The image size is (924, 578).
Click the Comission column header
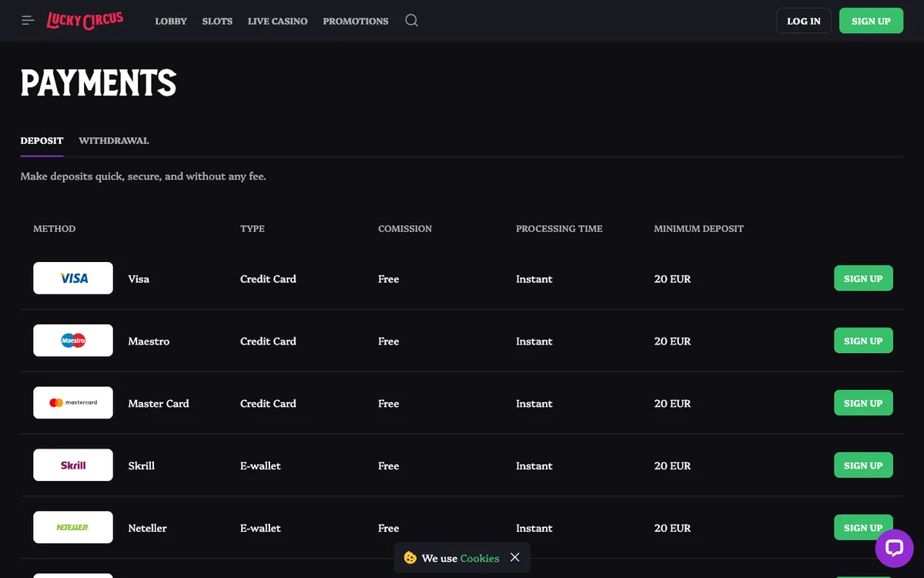[405, 229]
